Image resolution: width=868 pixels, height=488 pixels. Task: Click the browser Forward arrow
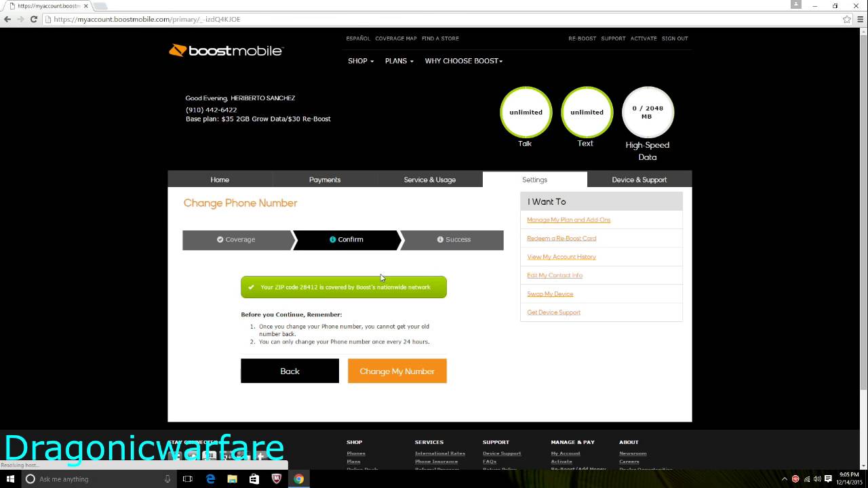point(20,20)
